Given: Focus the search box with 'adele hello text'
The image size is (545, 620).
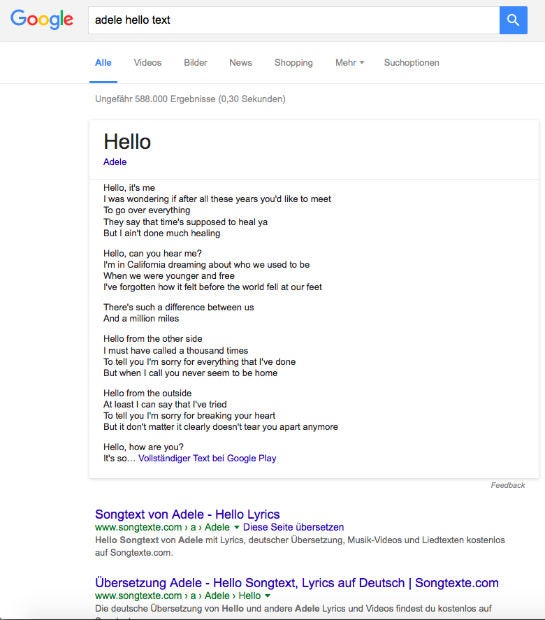Looking at the screenshot, I should pos(294,20).
